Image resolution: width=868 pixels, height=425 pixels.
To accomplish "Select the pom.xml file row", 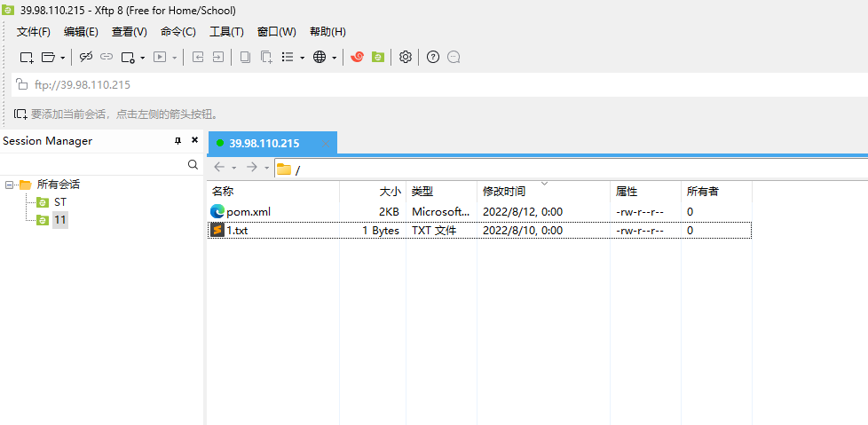I will point(249,212).
